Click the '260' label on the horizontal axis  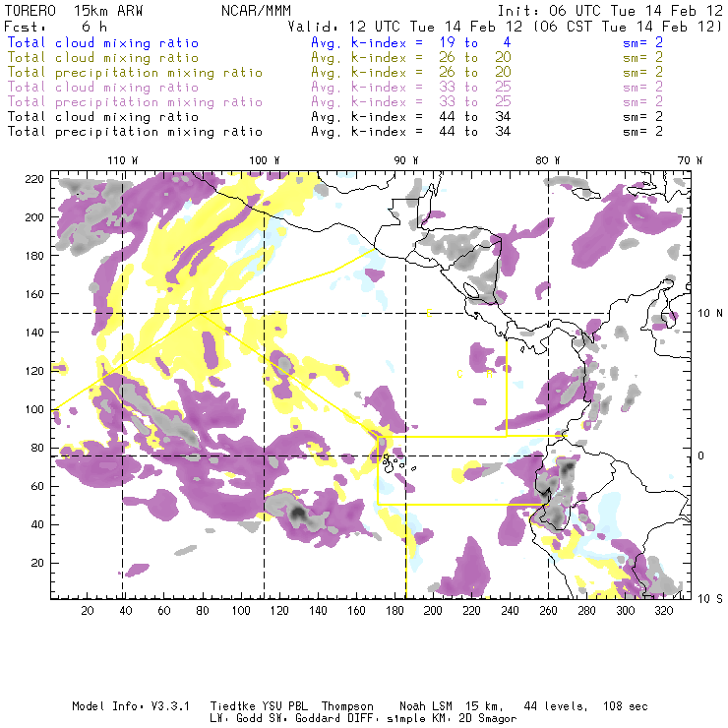548,611
